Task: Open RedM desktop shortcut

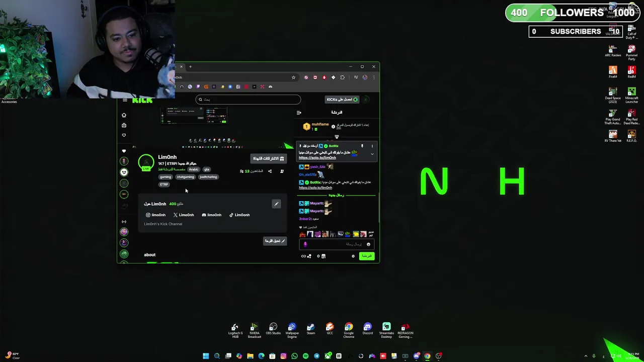Action: [631, 72]
